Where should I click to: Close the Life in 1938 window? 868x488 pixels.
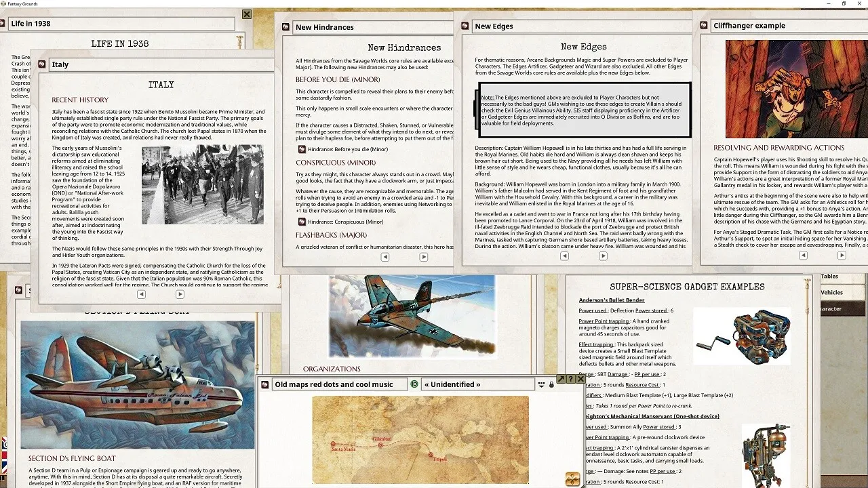247,14
